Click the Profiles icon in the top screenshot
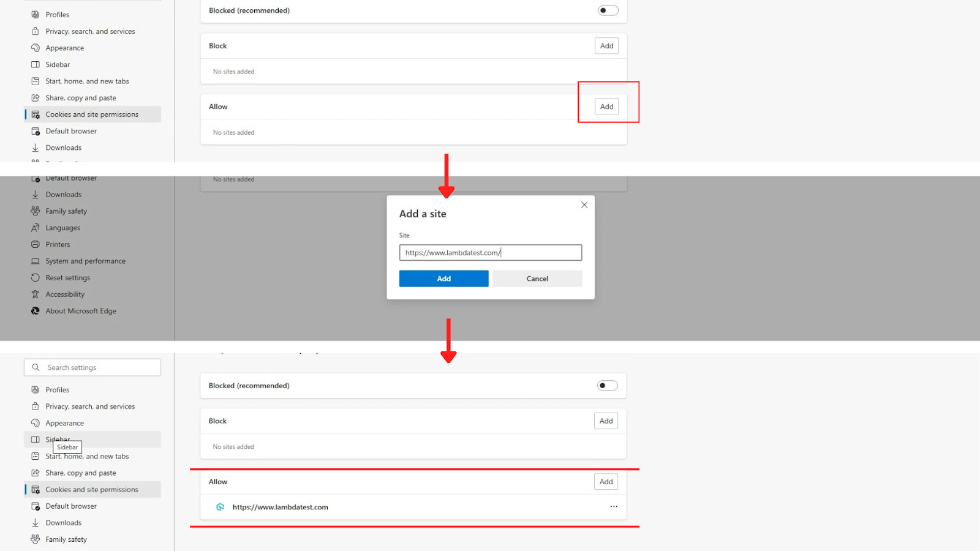The width and height of the screenshot is (980, 551). 36,15
